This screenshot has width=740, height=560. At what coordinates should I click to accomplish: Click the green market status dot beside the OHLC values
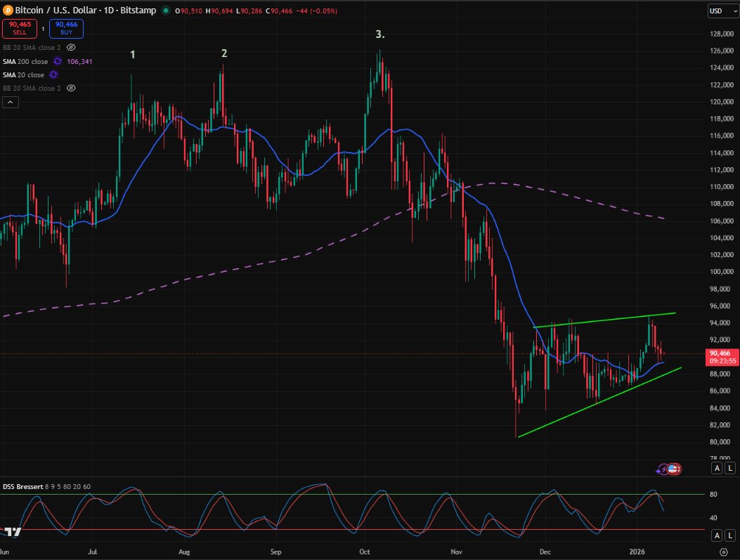[164, 11]
